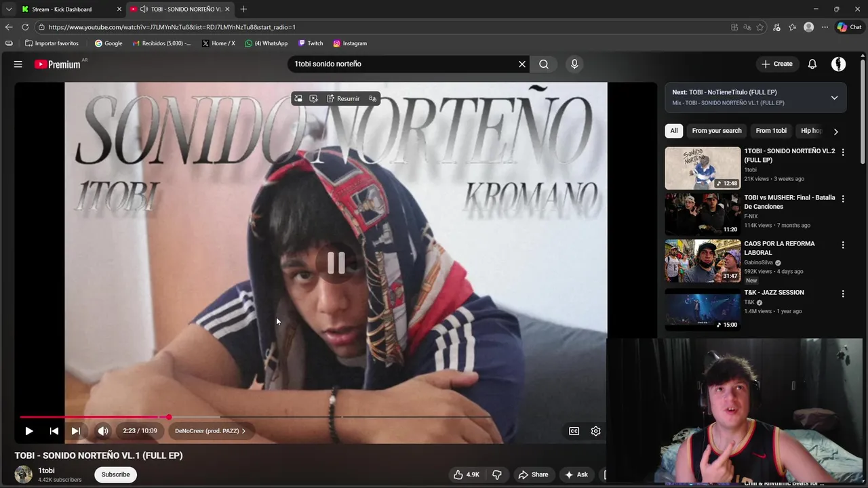Open the Instagram bookmark
The image size is (868, 488).
point(350,43)
